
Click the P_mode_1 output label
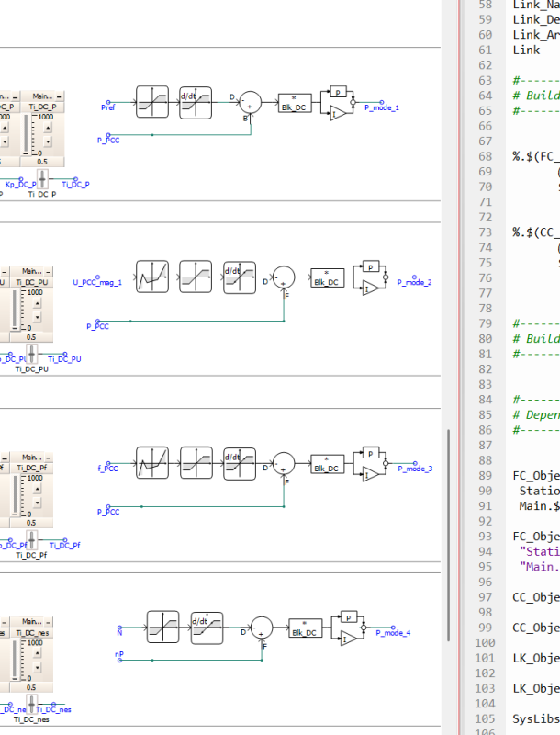point(382,107)
